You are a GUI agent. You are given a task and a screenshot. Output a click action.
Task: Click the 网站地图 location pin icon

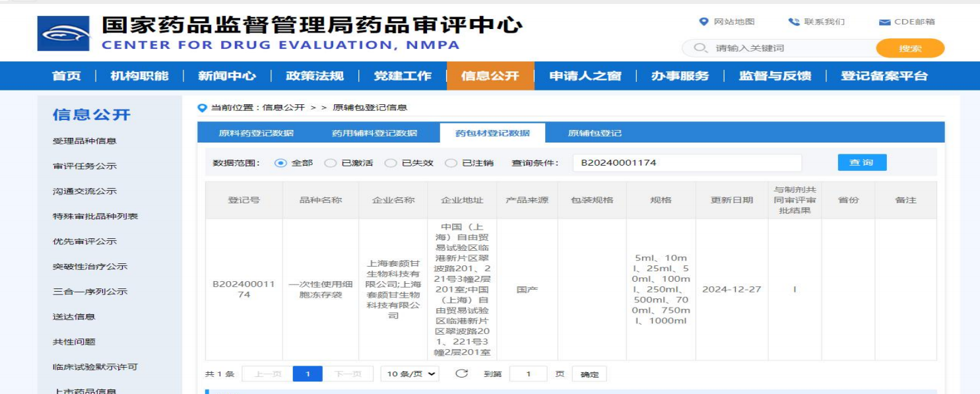point(703,22)
